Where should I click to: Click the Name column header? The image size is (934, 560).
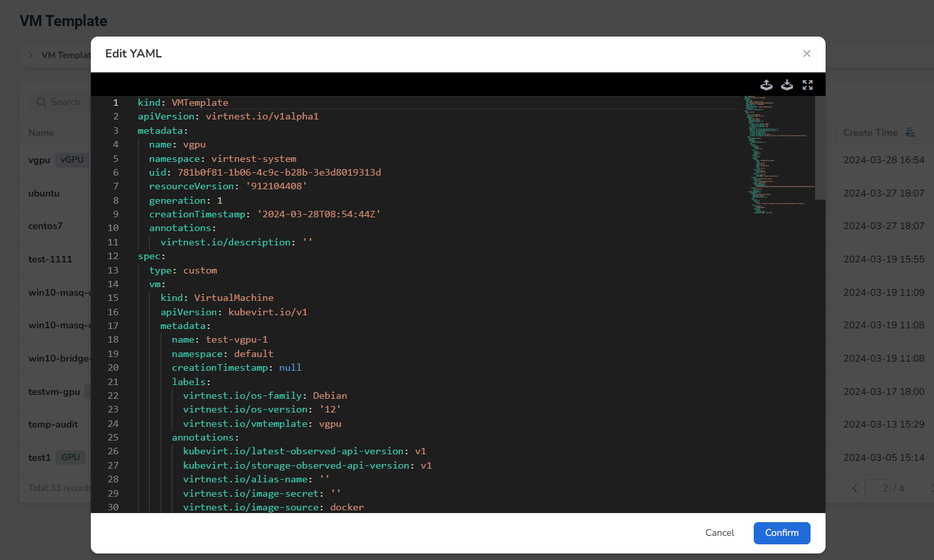(42, 132)
